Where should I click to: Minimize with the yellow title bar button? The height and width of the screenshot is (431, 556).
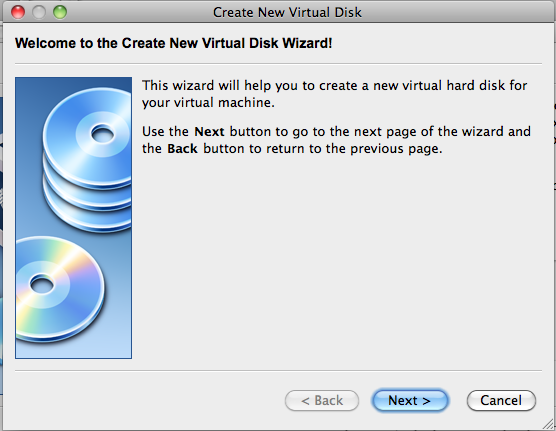click(x=39, y=12)
